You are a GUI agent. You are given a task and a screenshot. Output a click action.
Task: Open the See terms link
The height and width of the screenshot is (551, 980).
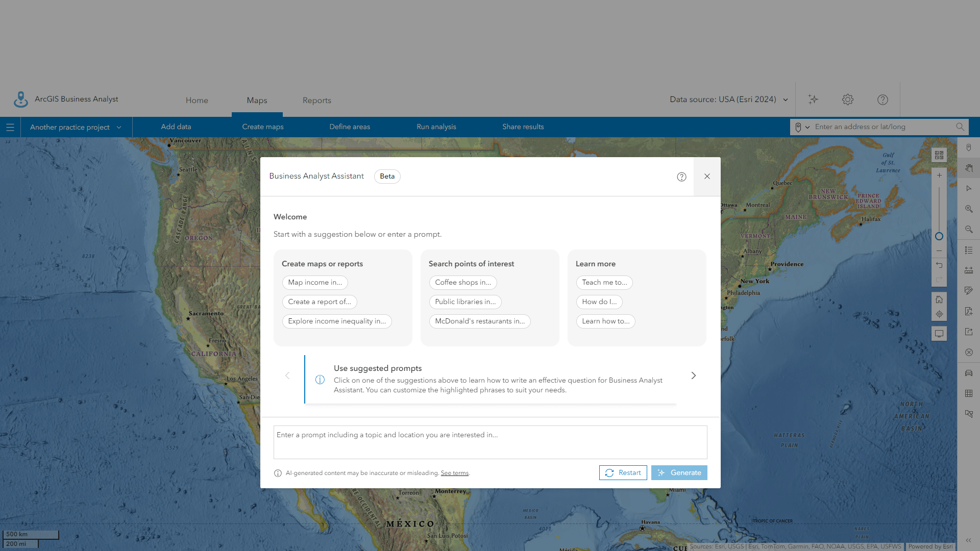tap(454, 473)
